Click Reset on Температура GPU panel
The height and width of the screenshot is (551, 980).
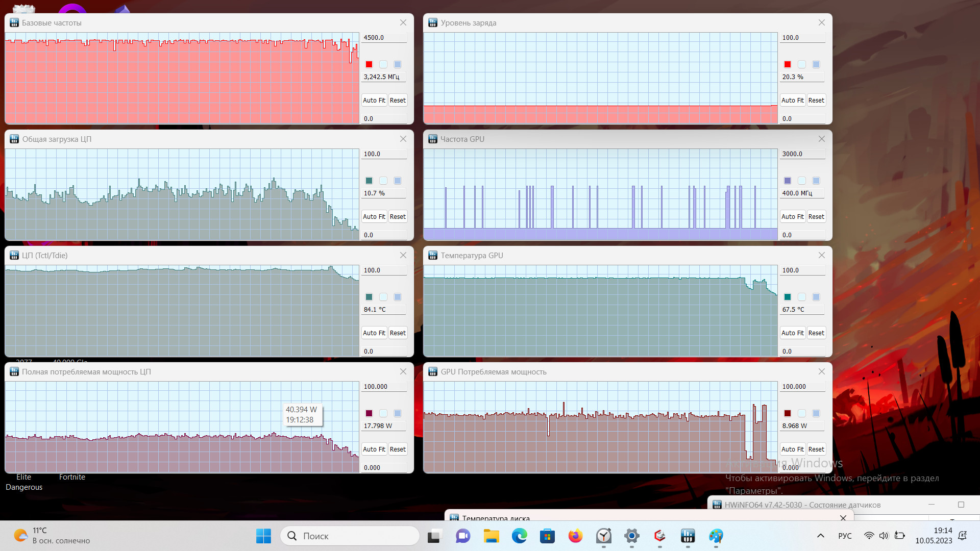coord(817,332)
